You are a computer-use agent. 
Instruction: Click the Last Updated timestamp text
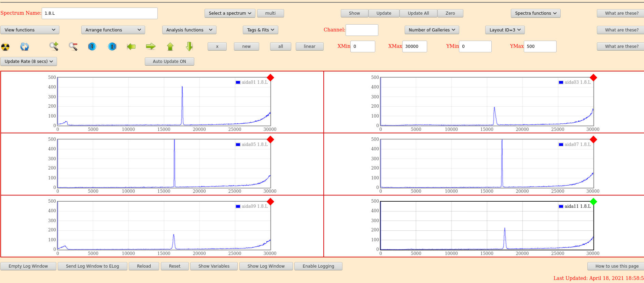599,278
